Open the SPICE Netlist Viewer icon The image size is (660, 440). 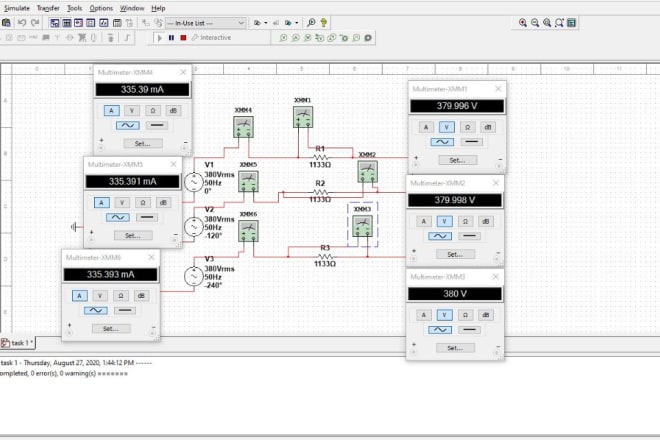click(x=78, y=23)
